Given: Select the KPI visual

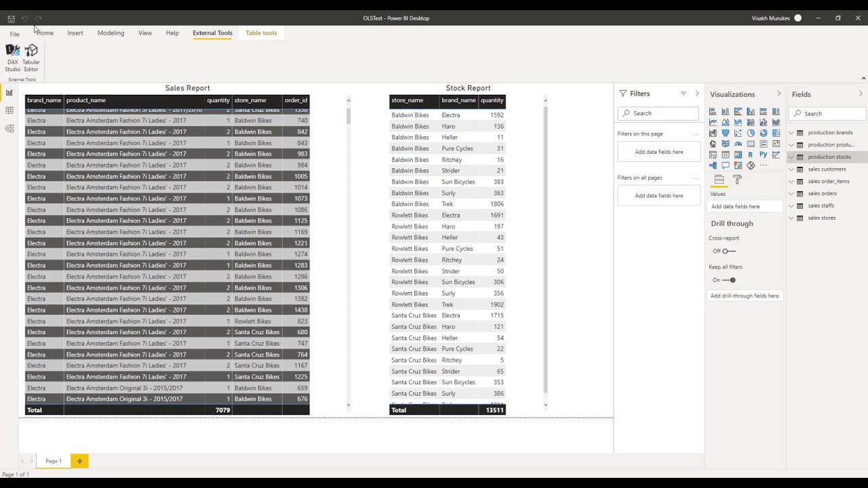Looking at the screenshot, I should 776,144.
